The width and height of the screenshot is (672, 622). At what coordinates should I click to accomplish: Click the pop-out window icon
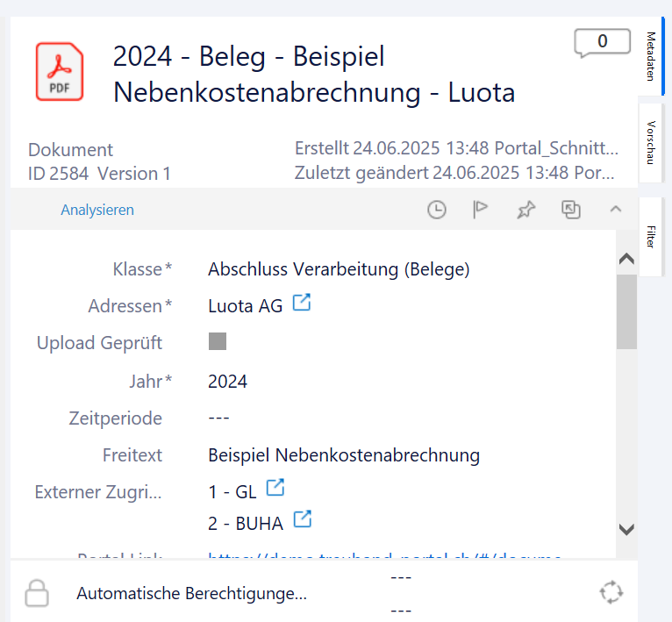[x=571, y=210]
